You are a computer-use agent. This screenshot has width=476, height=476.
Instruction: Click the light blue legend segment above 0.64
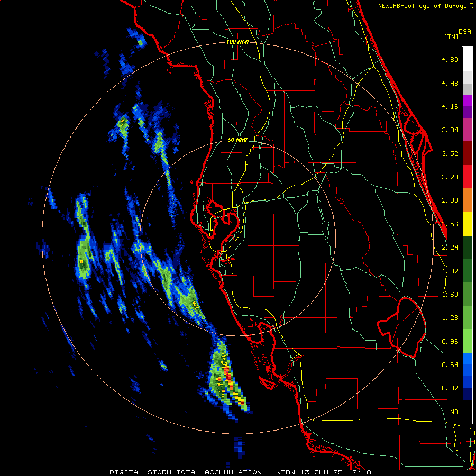tap(467, 359)
